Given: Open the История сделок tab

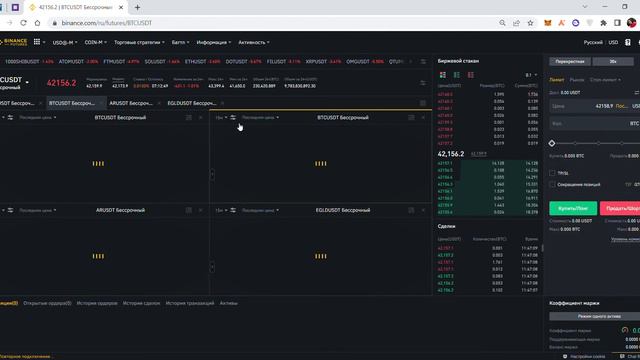Looking at the screenshot, I should click(141, 303).
